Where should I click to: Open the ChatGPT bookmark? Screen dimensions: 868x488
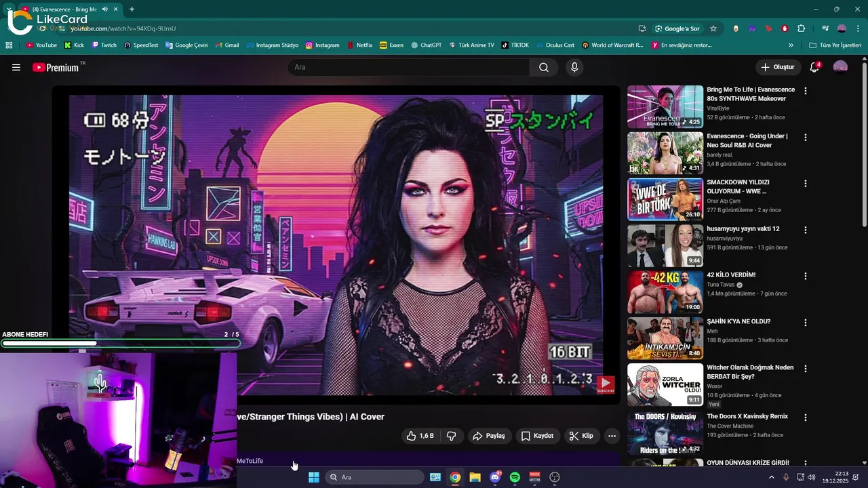(x=426, y=45)
